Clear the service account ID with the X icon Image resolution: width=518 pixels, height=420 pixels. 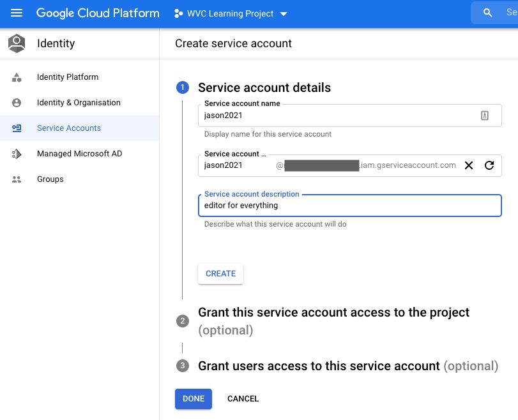[x=469, y=165]
